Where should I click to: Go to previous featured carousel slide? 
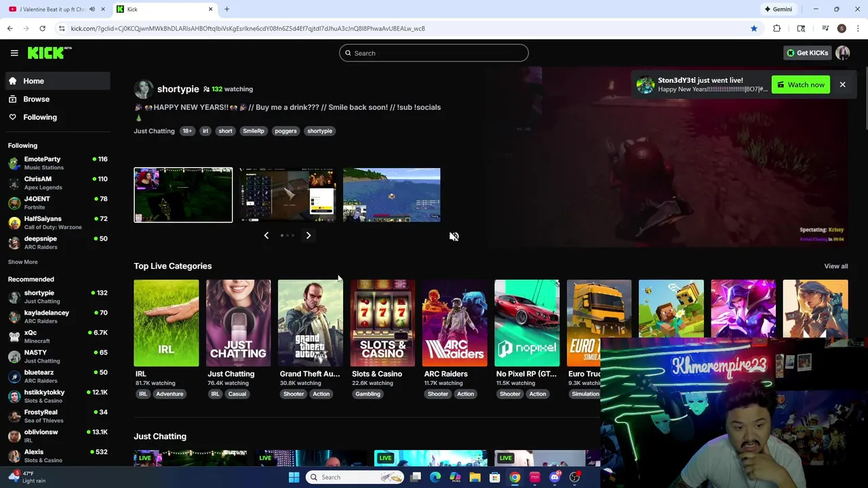(x=266, y=235)
